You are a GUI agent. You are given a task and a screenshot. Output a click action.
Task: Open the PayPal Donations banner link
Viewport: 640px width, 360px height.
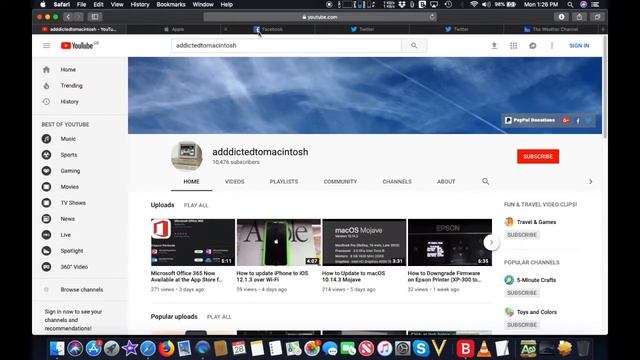530,120
